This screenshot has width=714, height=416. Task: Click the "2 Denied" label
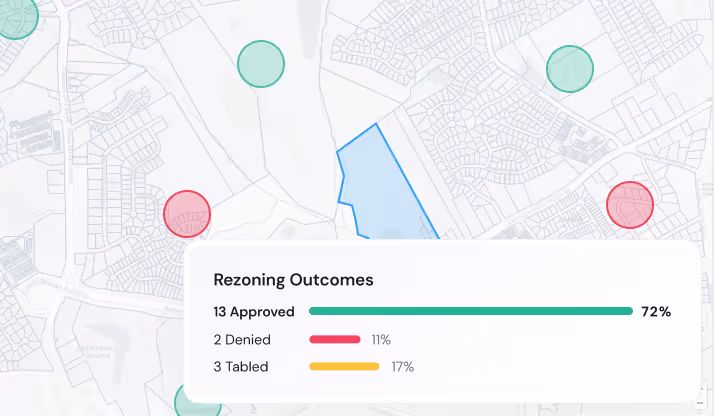242,340
